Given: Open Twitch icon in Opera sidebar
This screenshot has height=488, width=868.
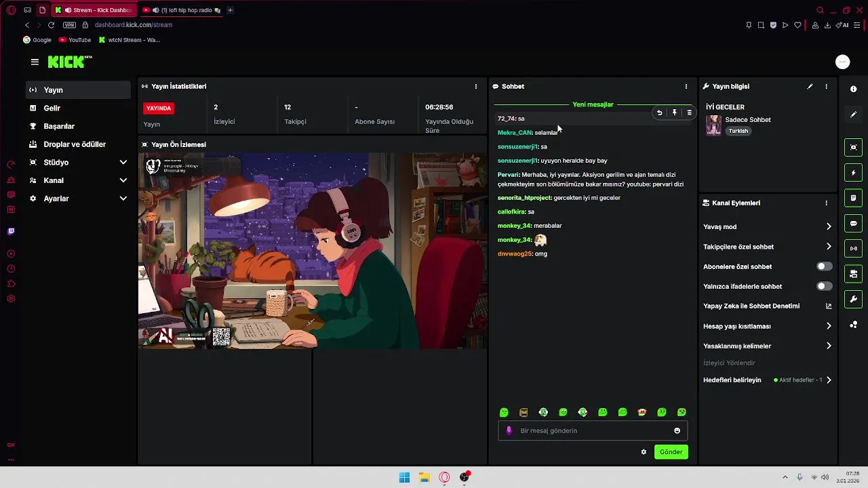Looking at the screenshot, I should click(11, 232).
